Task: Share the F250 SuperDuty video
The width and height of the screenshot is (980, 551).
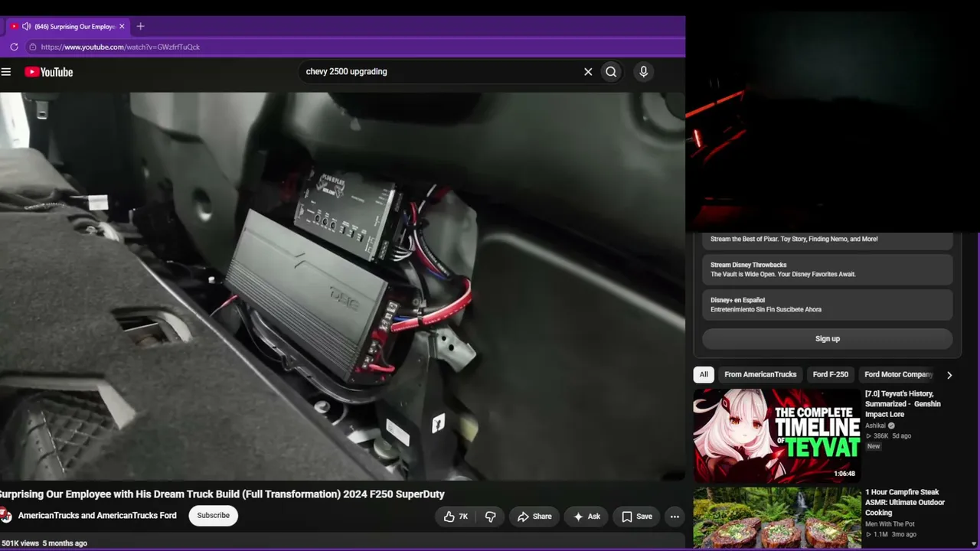Action: click(534, 517)
